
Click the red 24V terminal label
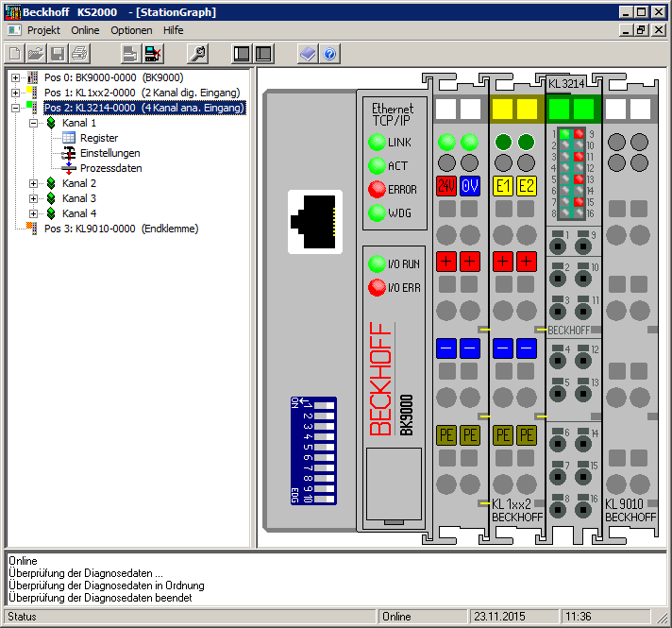coord(446,186)
